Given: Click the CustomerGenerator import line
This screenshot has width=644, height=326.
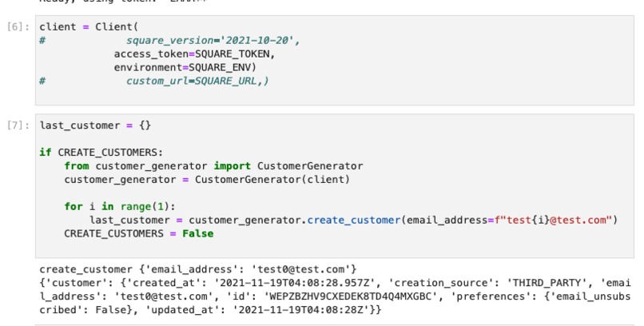Looking at the screenshot, I should (213, 166).
